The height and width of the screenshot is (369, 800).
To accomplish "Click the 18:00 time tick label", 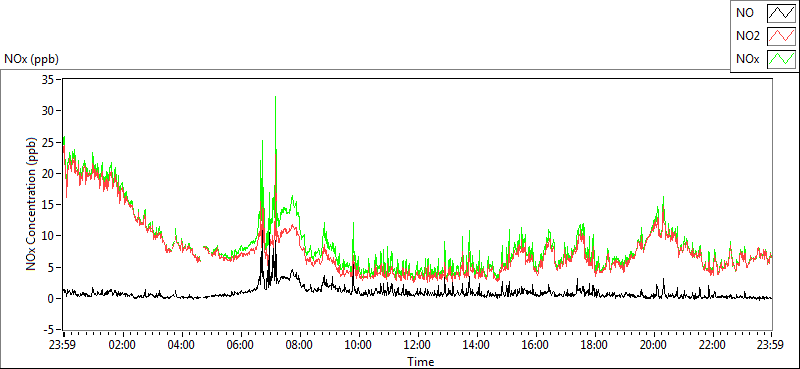I will tap(595, 344).
